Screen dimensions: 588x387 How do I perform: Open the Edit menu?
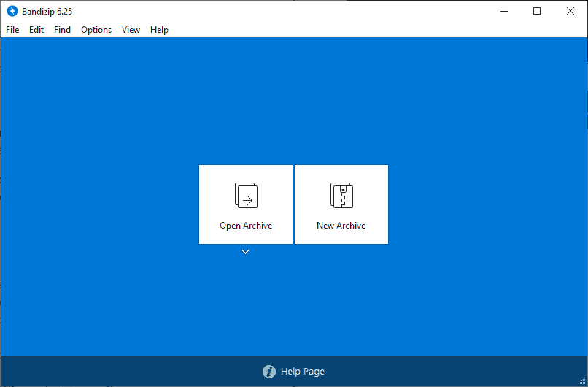[x=36, y=30]
